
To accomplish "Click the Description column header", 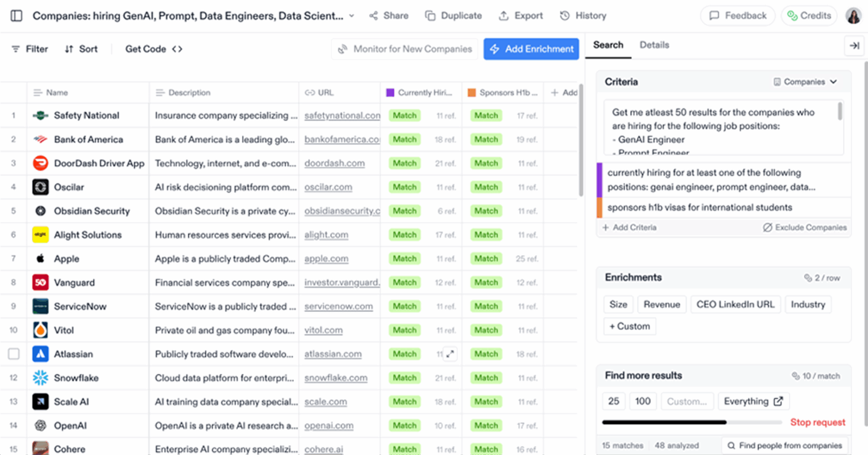I will [x=224, y=93].
